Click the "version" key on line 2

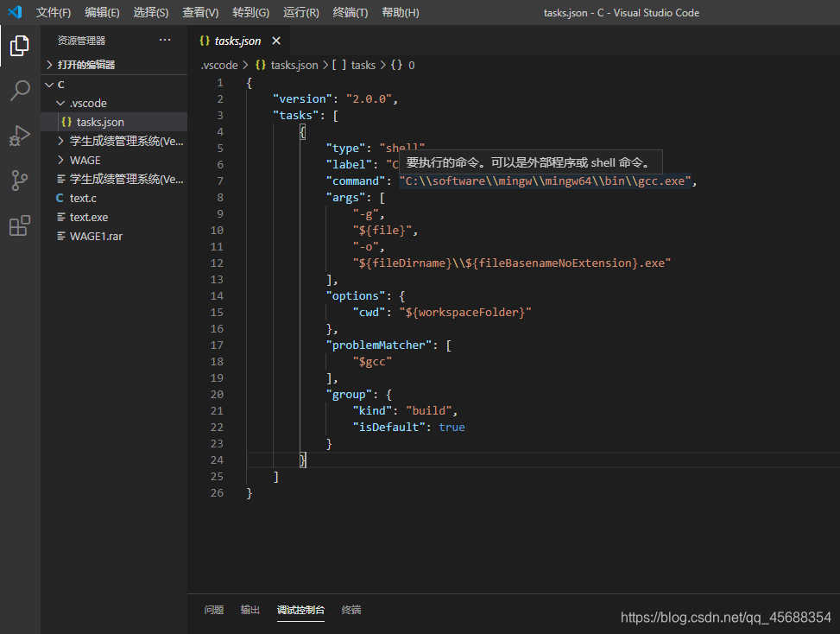(x=302, y=99)
